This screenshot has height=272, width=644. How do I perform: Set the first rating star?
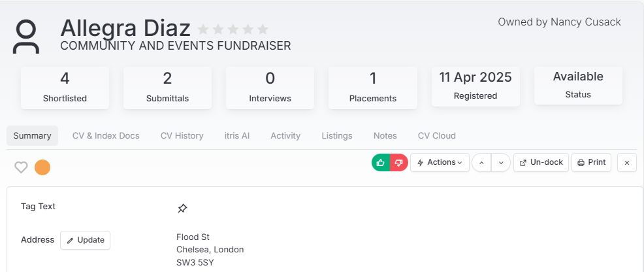pos(203,29)
